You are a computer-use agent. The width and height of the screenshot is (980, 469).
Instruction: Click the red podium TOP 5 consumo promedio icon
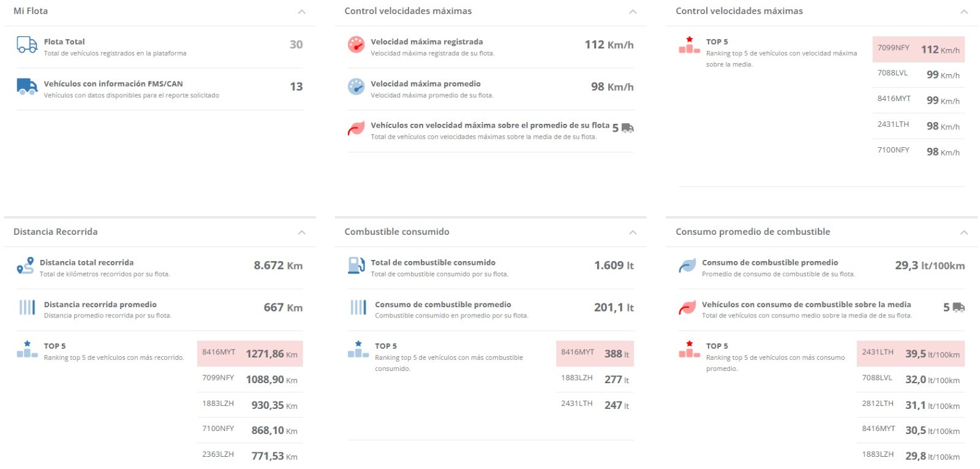[689, 349]
